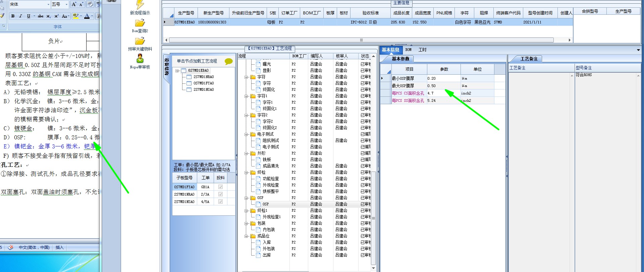Click the node icon of 2S7MD1NRAO in structure tree
The image size is (644, 272).
189,77
